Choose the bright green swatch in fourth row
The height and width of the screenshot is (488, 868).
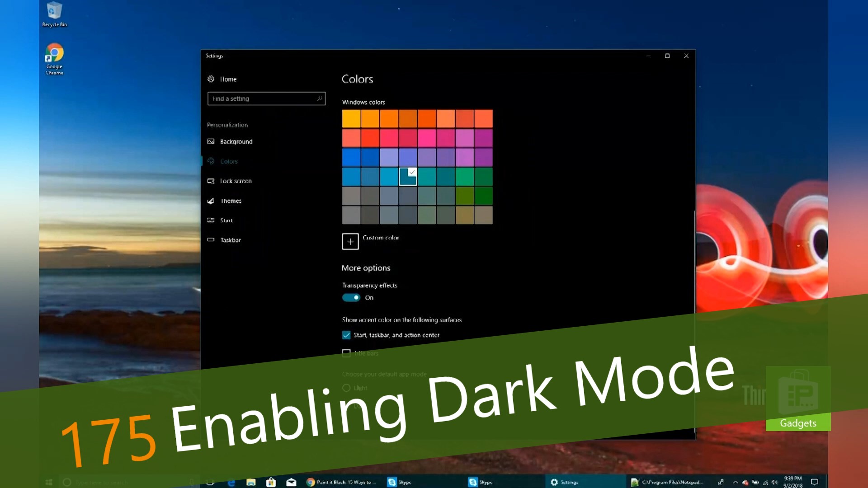pyautogui.click(x=464, y=177)
